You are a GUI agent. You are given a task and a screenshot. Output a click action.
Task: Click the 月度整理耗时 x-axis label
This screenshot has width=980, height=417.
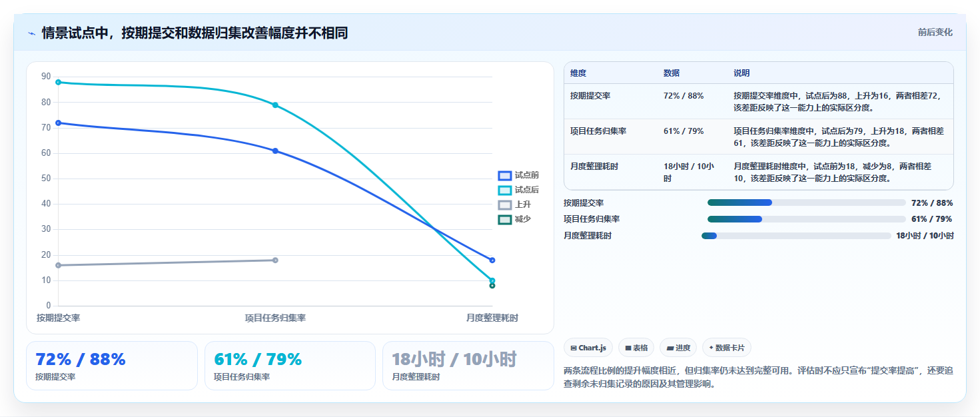[x=492, y=318]
